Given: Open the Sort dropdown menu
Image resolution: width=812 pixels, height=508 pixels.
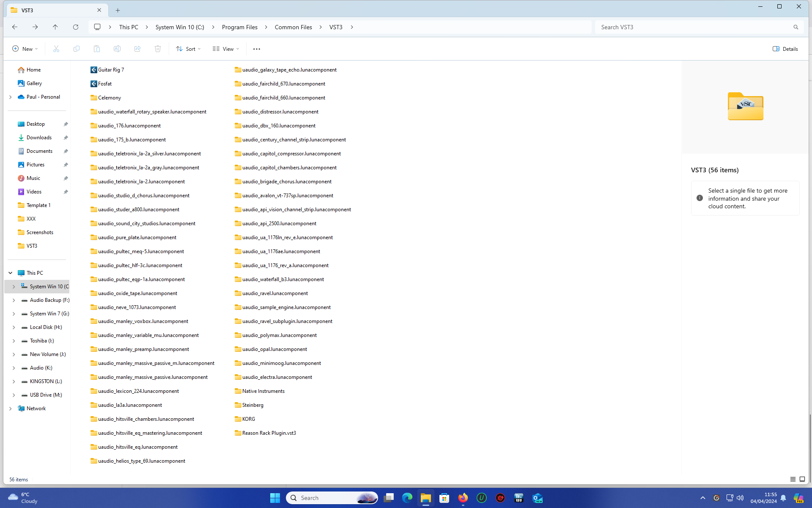Looking at the screenshot, I should click(x=189, y=49).
